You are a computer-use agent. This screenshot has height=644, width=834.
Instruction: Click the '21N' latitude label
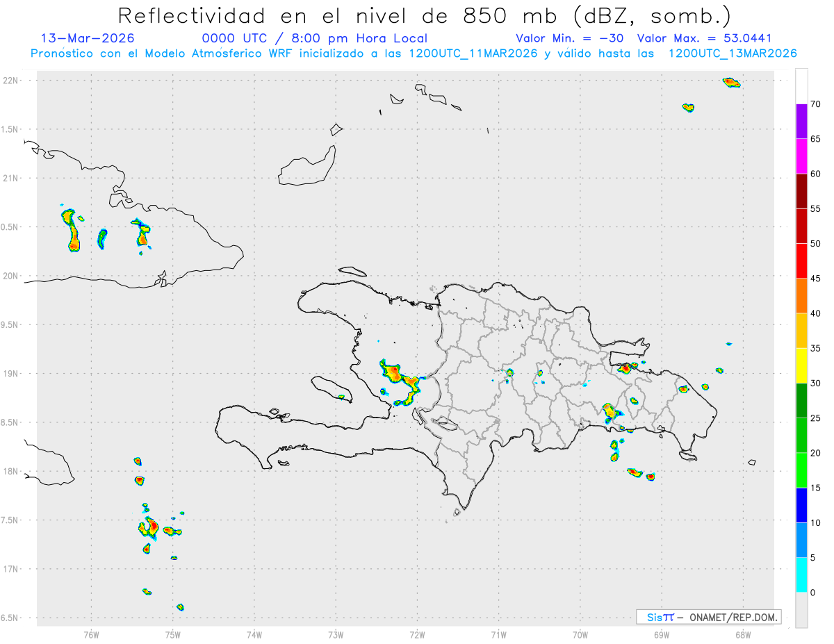(x=12, y=178)
